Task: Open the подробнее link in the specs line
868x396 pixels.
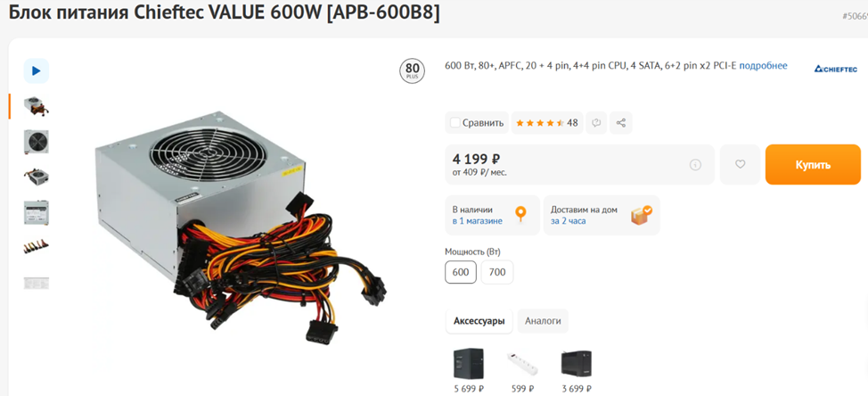Action: (x=763, y=66)
